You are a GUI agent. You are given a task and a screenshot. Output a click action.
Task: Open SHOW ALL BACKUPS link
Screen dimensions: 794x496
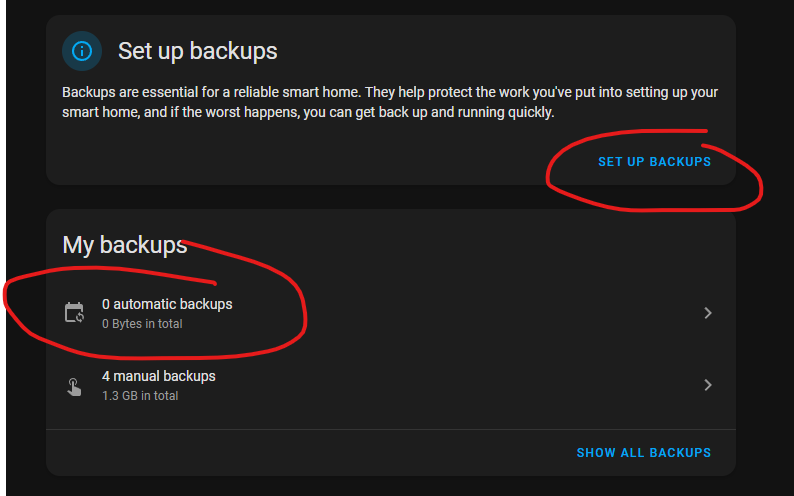(x=644, y=453)
